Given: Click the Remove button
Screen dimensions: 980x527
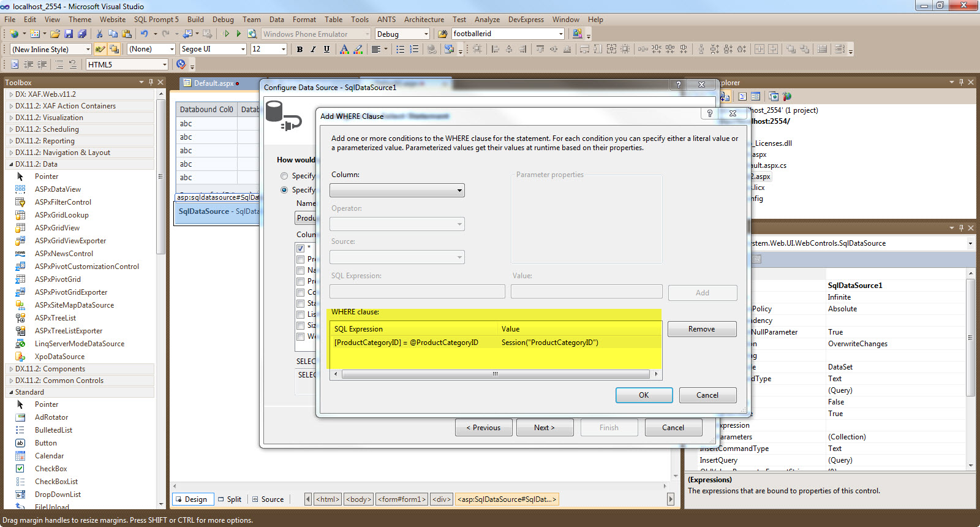Looking at the screenshot, I should click(702, 329).
